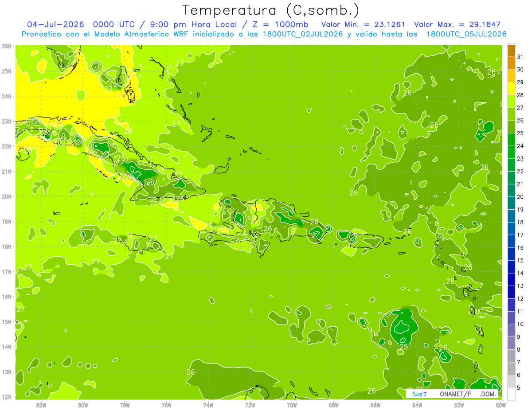The height and width of the screenshot is (411, 532).
Task: Click the ONAMET/F .DOM. logo box
Action: click(452, 394)
